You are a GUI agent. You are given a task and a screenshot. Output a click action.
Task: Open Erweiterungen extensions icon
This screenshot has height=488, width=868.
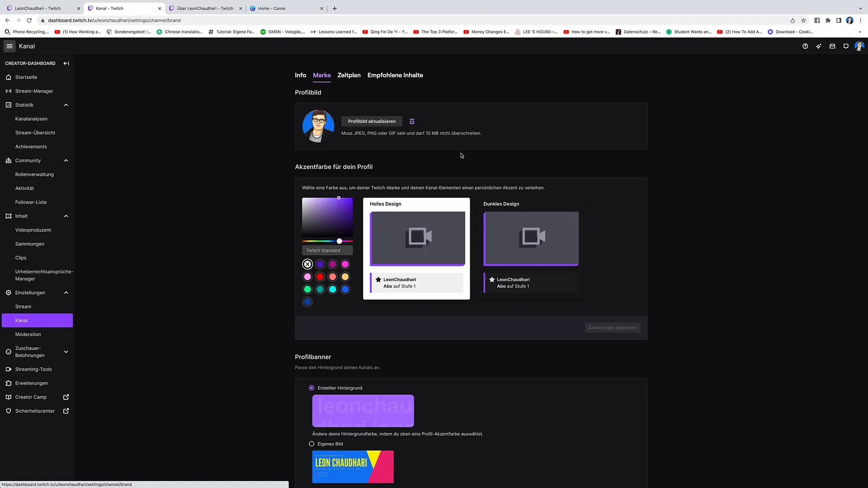tap(8, 383)
